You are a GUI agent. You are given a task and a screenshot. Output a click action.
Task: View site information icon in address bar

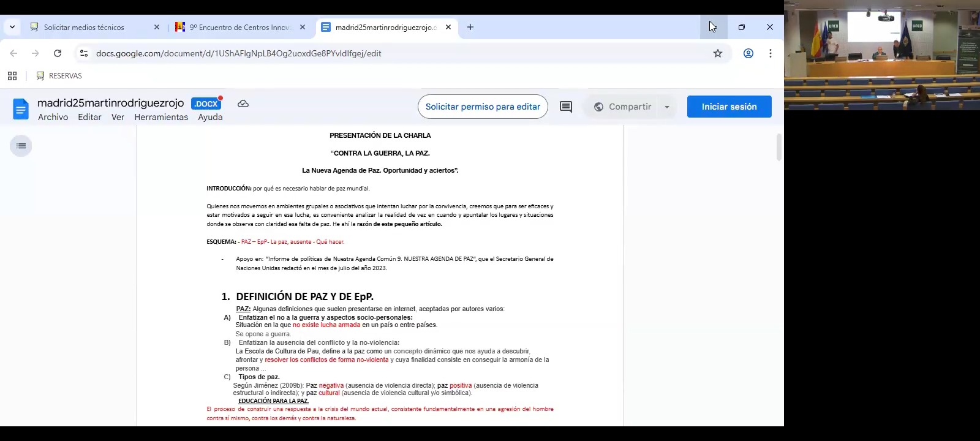[84, 53]
